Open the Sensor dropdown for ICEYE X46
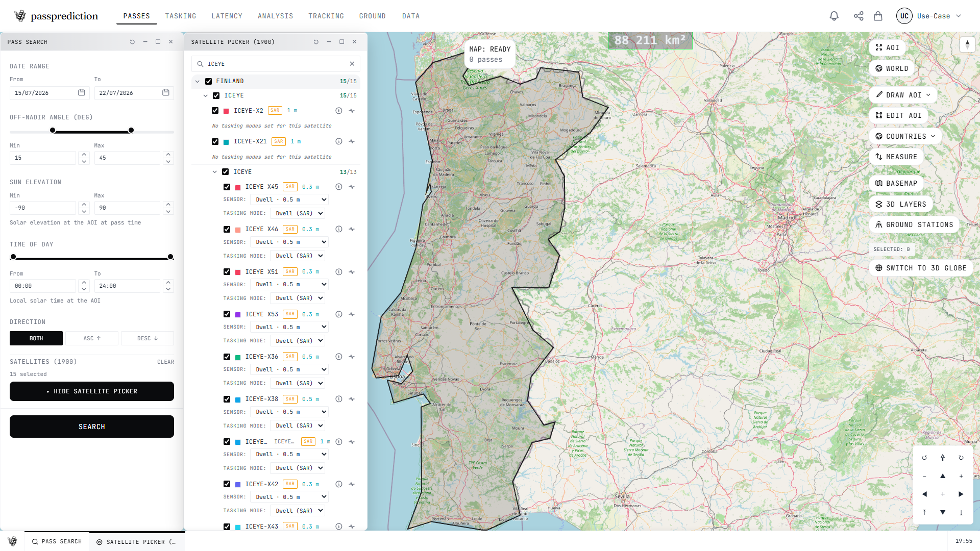980x551 pixels. (x=289, y=242)
